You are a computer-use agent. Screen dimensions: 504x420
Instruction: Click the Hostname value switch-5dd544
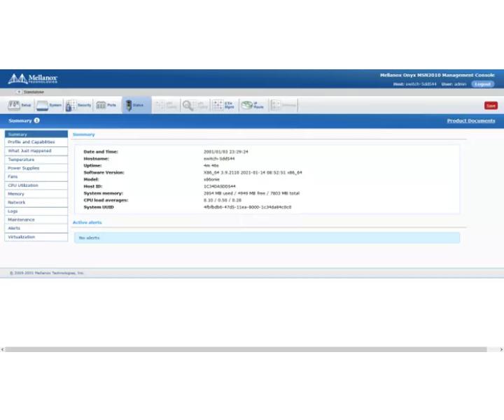219,159
